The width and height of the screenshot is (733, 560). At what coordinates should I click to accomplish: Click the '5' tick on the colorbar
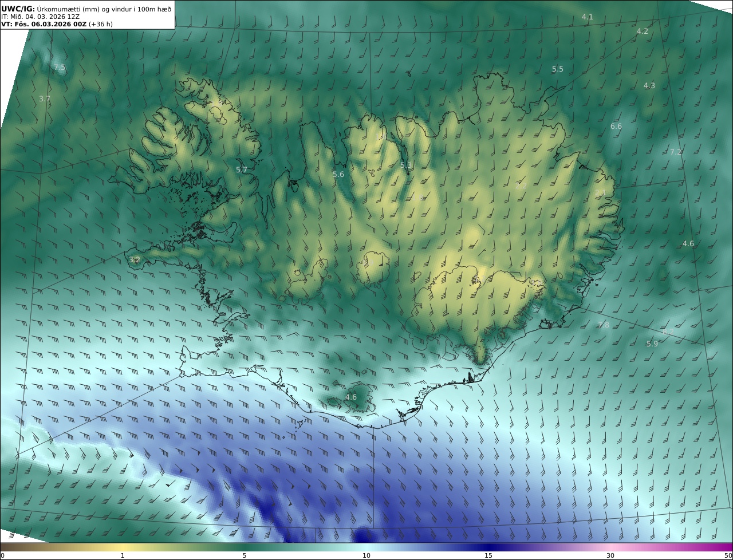coord(245,555)
